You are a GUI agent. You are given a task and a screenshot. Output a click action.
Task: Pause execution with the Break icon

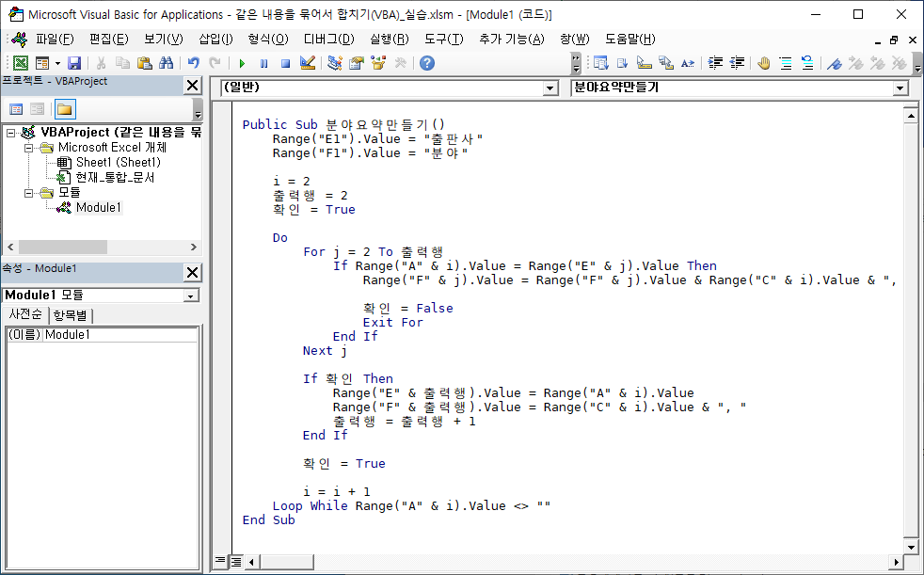click(x=264, y=63)
